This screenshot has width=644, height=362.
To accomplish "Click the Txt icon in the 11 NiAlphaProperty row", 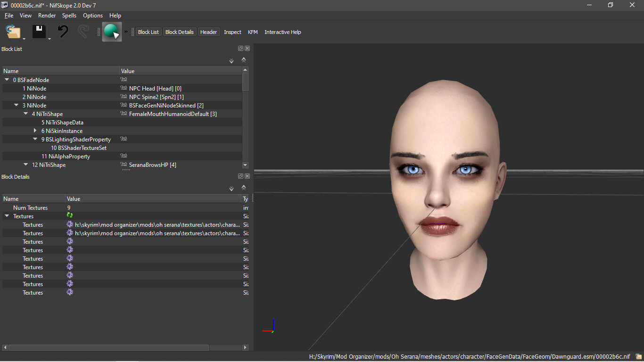I will pos(124,156).
